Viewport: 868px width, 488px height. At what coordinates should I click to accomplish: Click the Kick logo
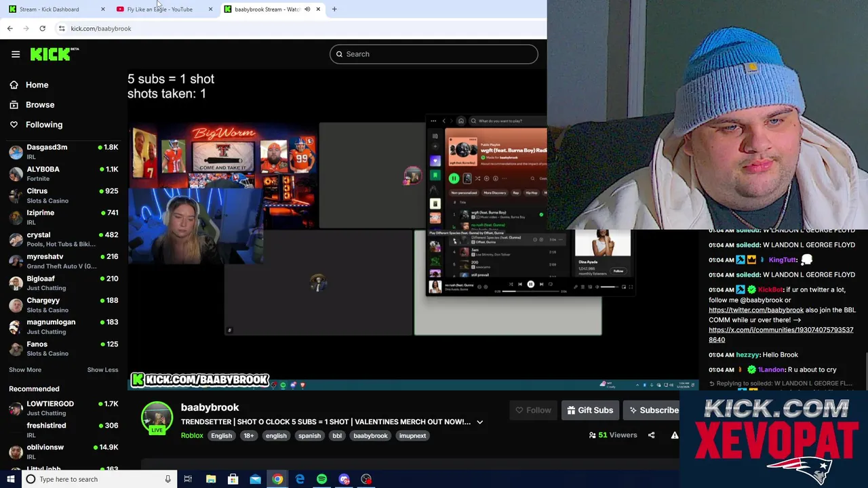(54, 54)
